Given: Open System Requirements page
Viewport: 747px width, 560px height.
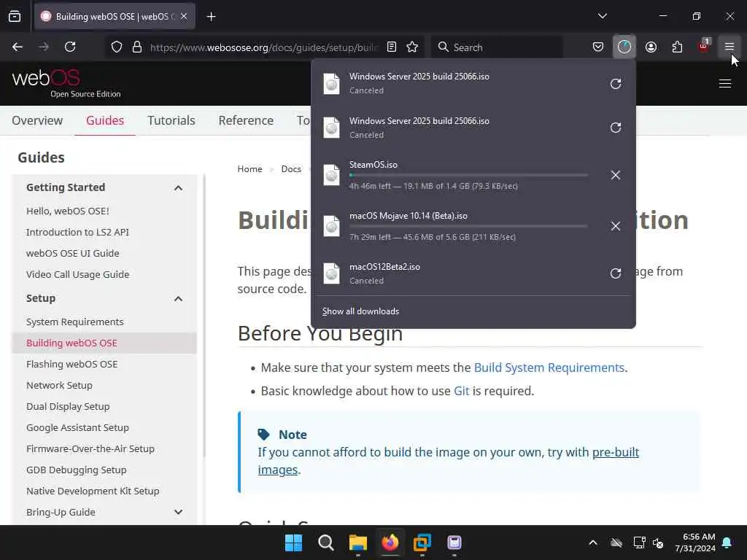Looking at the screenshot, I should [75, 322].
